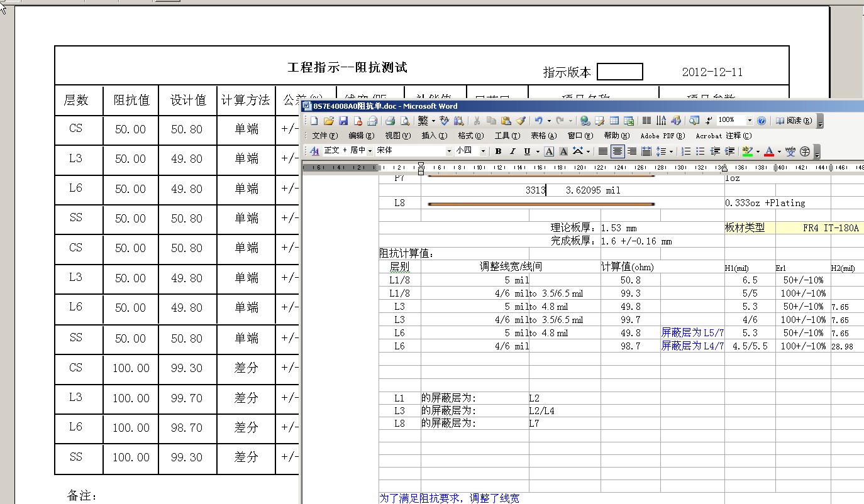Toggle Document Map pane icon
Viewport: 864px width, 504px height.
pyautogui.click(x=694, y=121)
